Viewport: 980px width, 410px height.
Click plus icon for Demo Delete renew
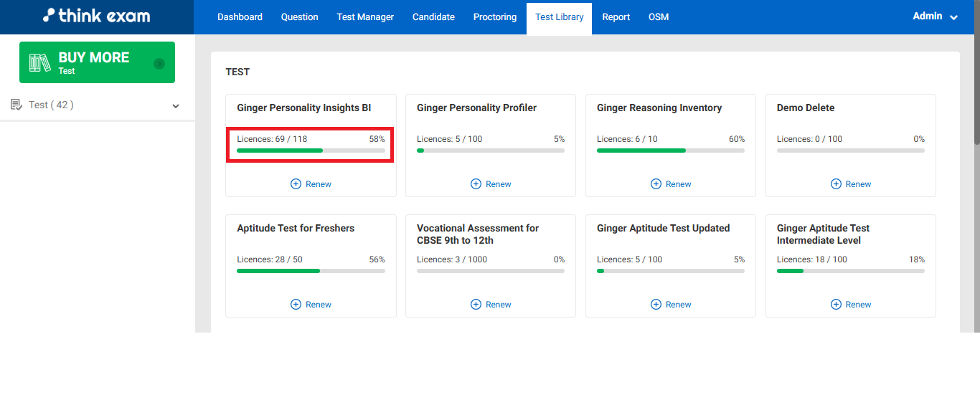click(836, 184)
